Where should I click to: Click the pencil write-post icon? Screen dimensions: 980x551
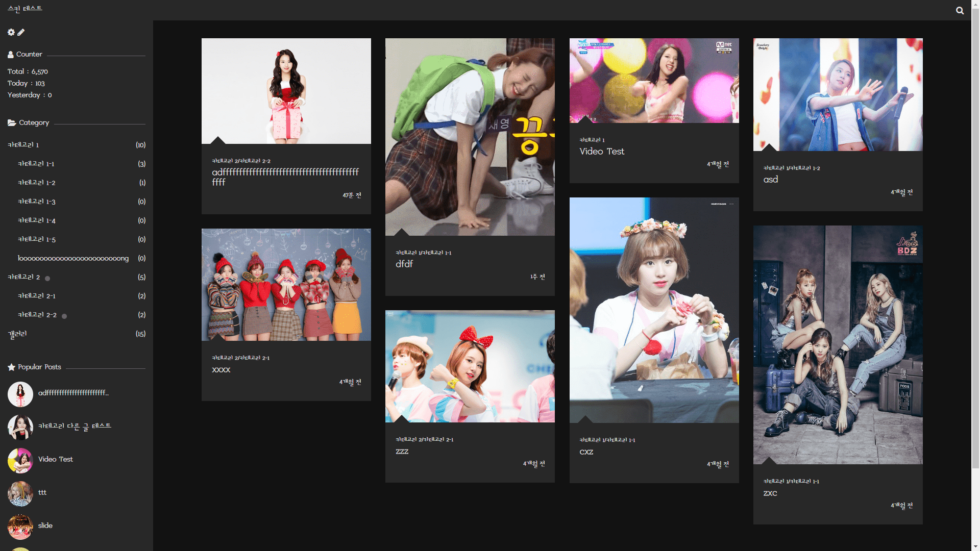[x=21, y=32]
